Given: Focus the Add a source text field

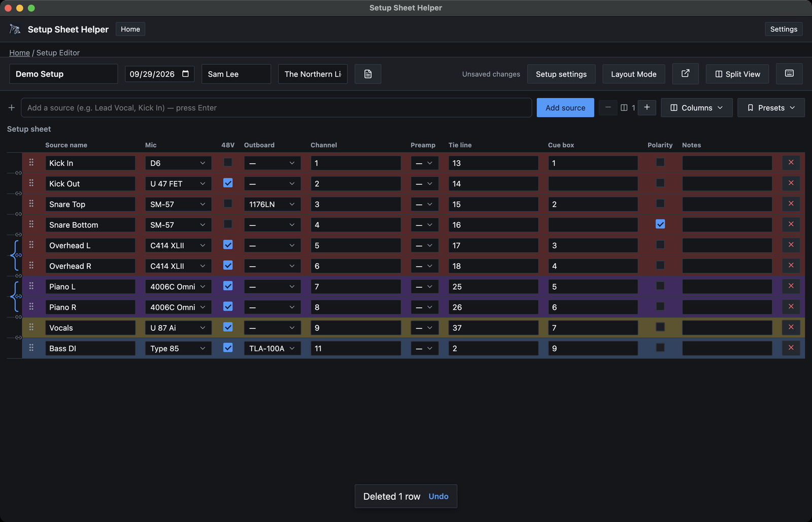Looking at the screenshot, I should [x=276, y=108].
